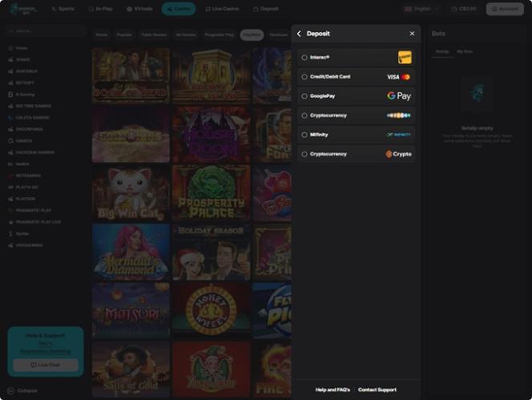
Task: Choose GooglePay as deposit method
Action: click(x=357, y=96)
